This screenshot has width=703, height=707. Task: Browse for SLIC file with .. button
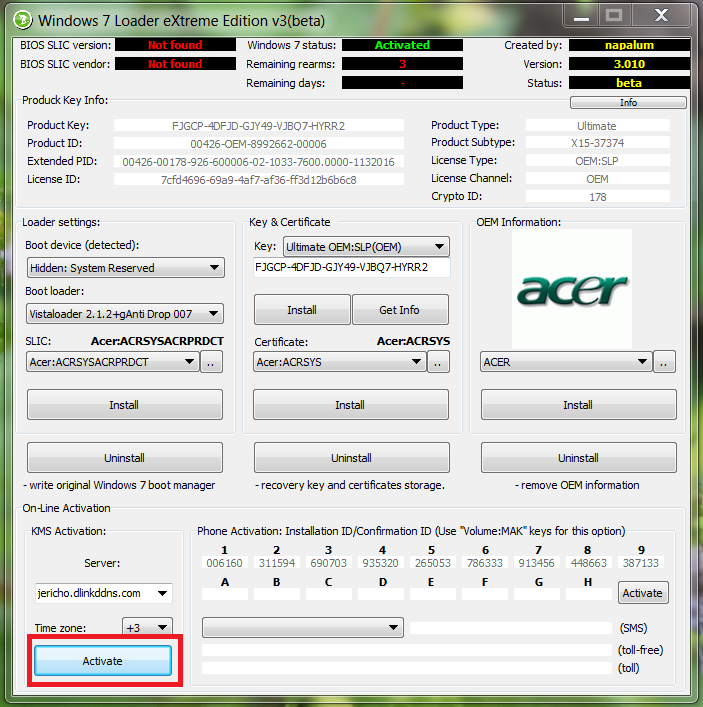click(211, 362)
